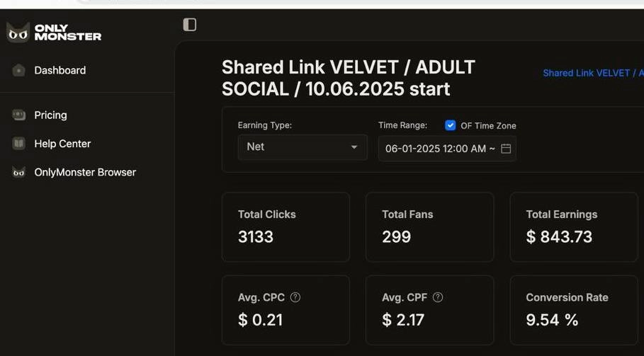This screenshot has height=356, width=644.
Task: Go to the Pricing page
Action: 50,115
